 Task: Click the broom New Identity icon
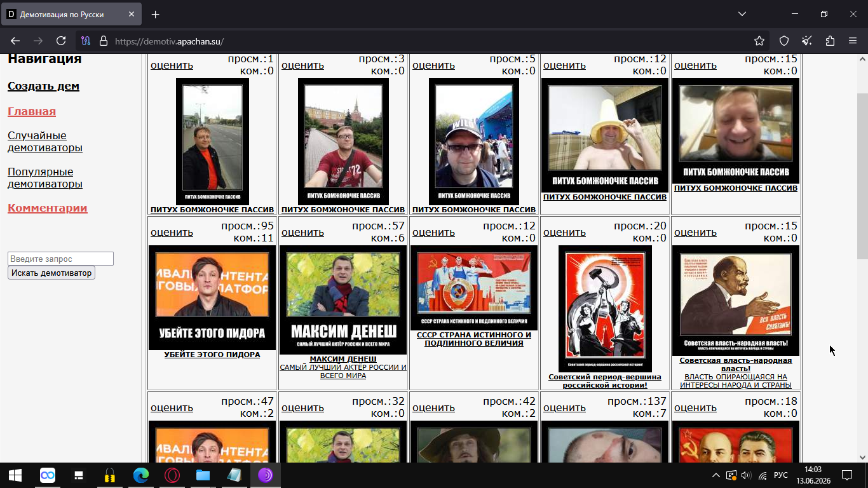point(807,41)
